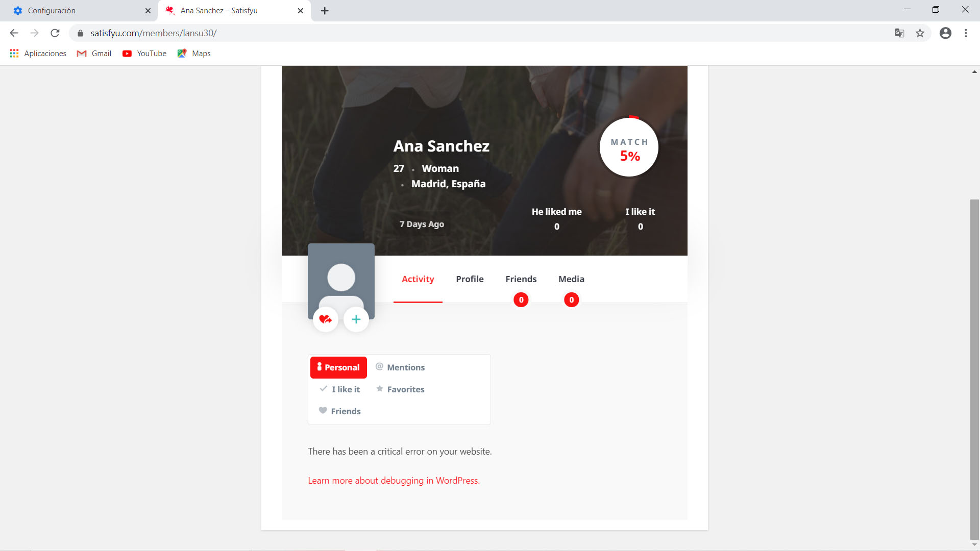
Task: Click the 7 Days Ago text
Action: pyautogui.click(x=422, y=224)
